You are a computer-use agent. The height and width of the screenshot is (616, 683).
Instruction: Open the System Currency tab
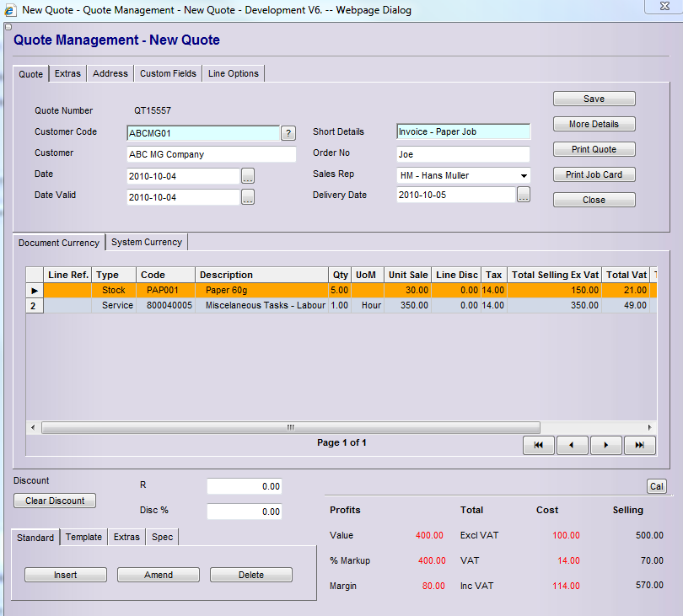tap(147, 243)
